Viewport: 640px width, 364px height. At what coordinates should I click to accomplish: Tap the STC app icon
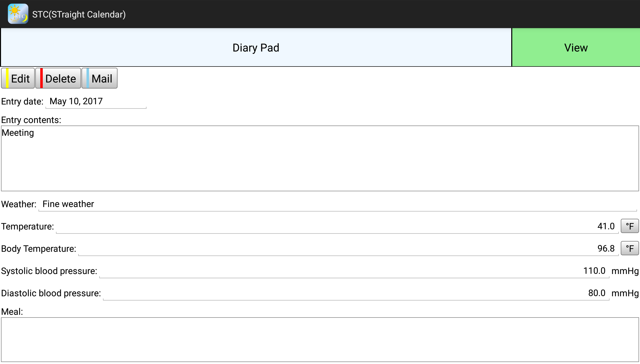point(18,14)
